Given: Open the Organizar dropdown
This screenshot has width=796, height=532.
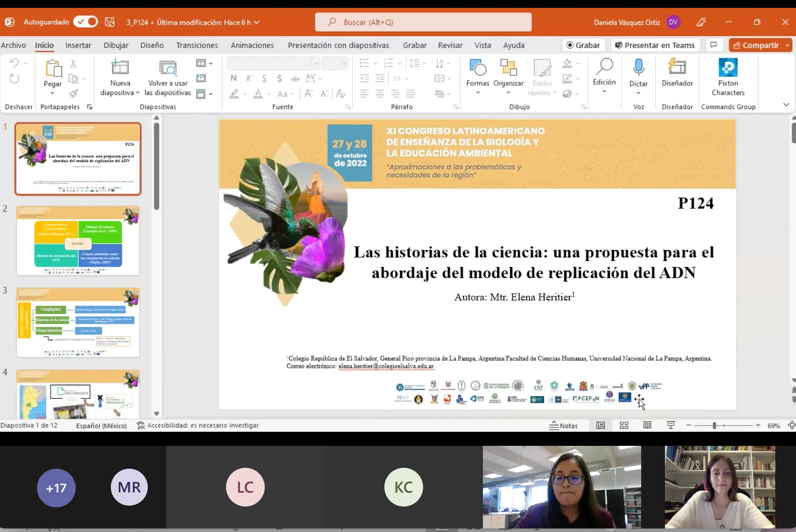Looking at the screenshot, I should (x=508, y=77).
